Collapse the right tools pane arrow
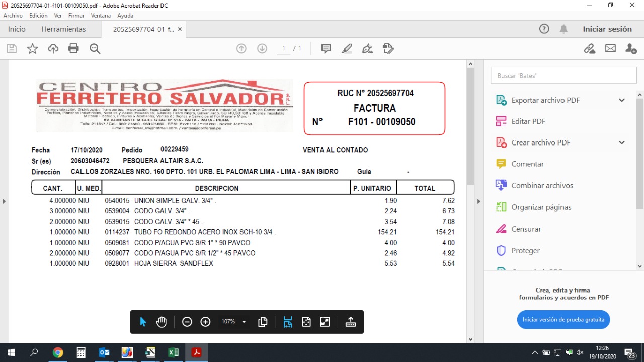The image size is (644, 362). click(x=478, y=202)
